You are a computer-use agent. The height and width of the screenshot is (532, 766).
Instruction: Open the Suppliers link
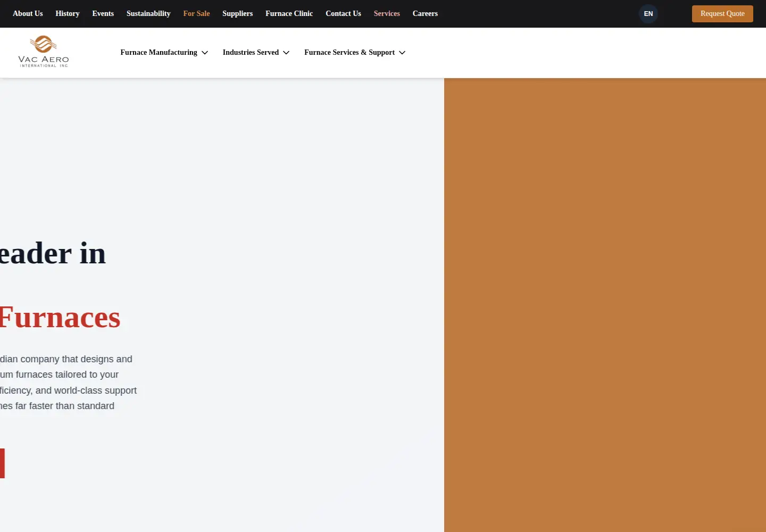238,14
